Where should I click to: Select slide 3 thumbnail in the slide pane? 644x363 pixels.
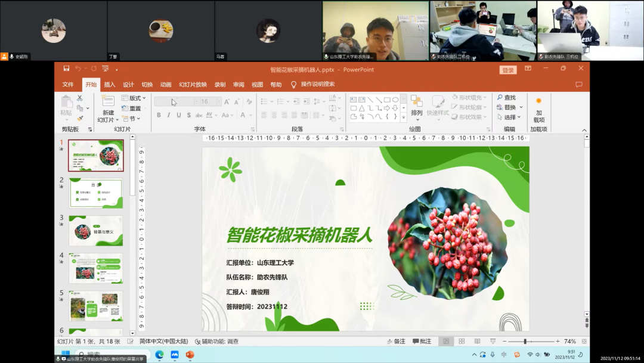click(95, 231)
